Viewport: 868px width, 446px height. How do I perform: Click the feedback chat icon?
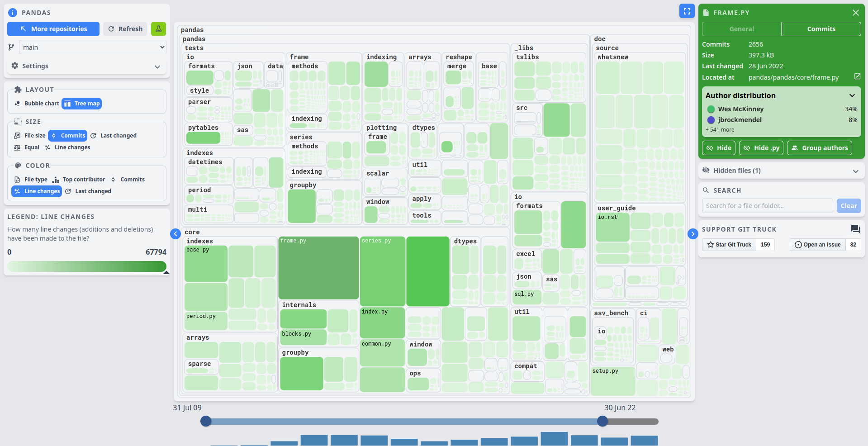(x=855, y=229)
